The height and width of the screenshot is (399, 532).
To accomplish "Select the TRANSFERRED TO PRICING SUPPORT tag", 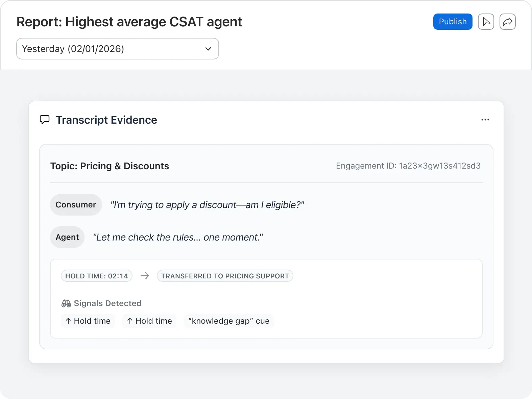I will pos(225,276).
